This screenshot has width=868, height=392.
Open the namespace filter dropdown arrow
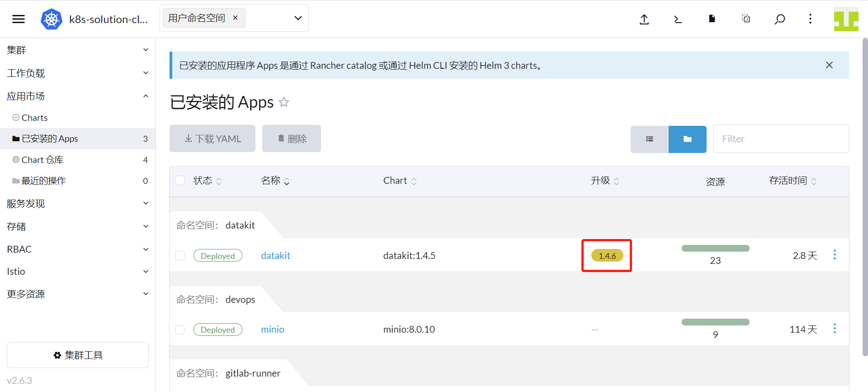click(x=298, y=18)
